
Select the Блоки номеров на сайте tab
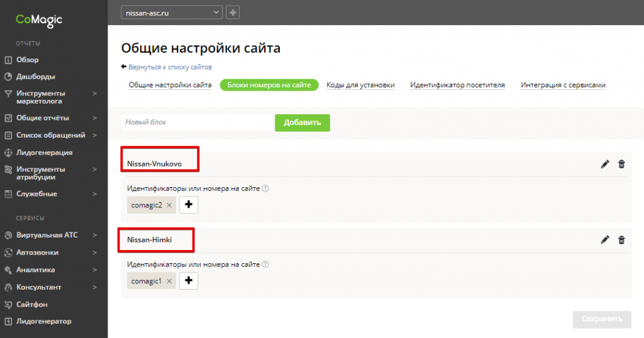pyautogui.click(x=269, y=85)
